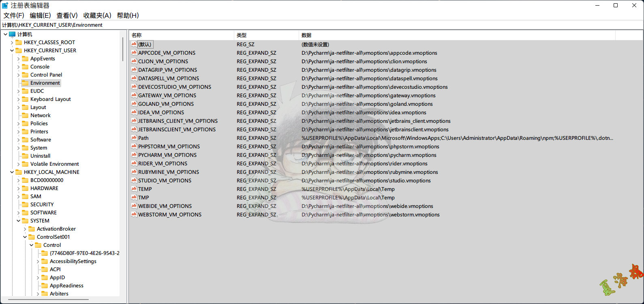
Task: Click the icon of PYCHARM_VM_OPTIONS entry
Action: coord(134,155)
